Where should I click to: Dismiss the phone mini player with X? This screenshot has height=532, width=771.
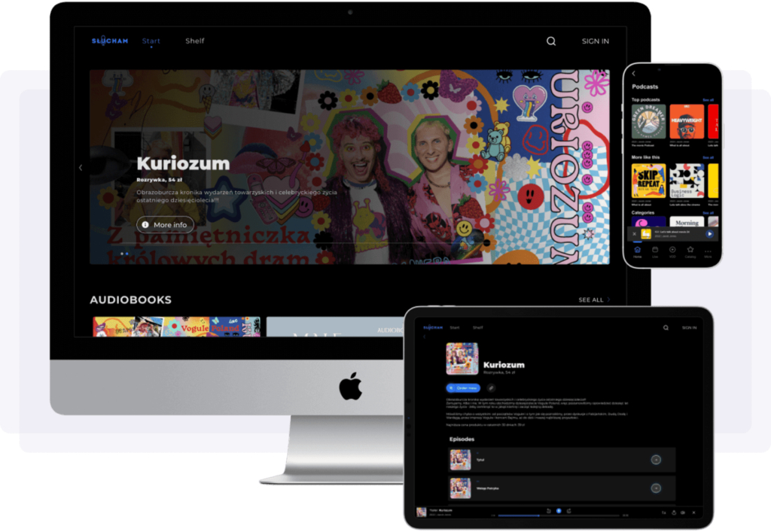[635, 234]
